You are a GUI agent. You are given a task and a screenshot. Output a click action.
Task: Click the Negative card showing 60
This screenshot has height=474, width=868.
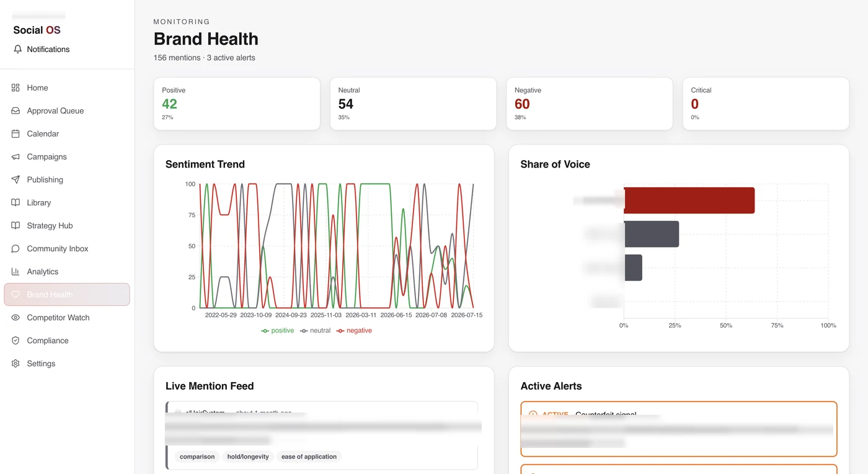pyautogui.click(x=590, y=104)
